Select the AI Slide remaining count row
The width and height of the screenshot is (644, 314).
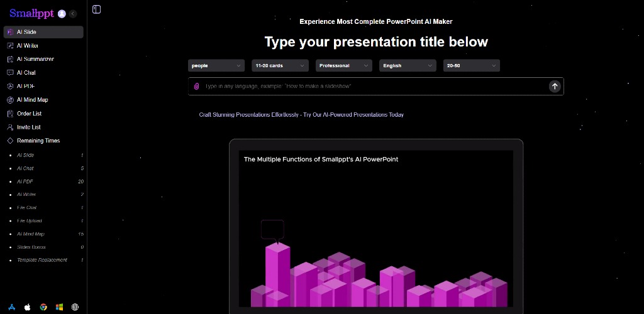click(x=46, y=155)
